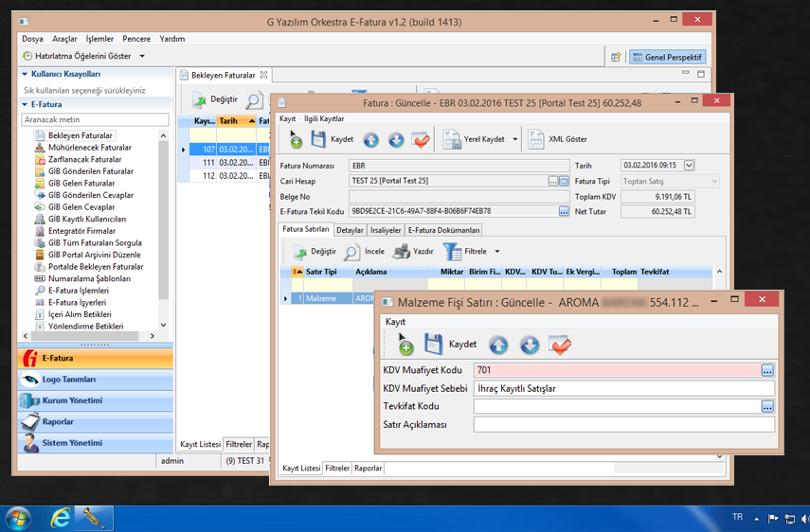
Task: Open İlgili Kayıtlar menu in Fatura window
Action: (x=324, y=118)
